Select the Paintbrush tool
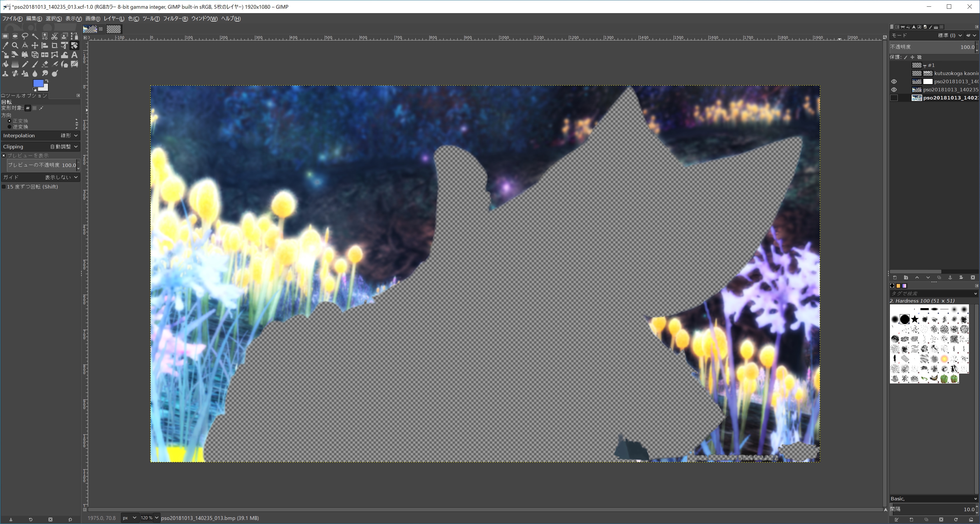 (x=35, y=64)
